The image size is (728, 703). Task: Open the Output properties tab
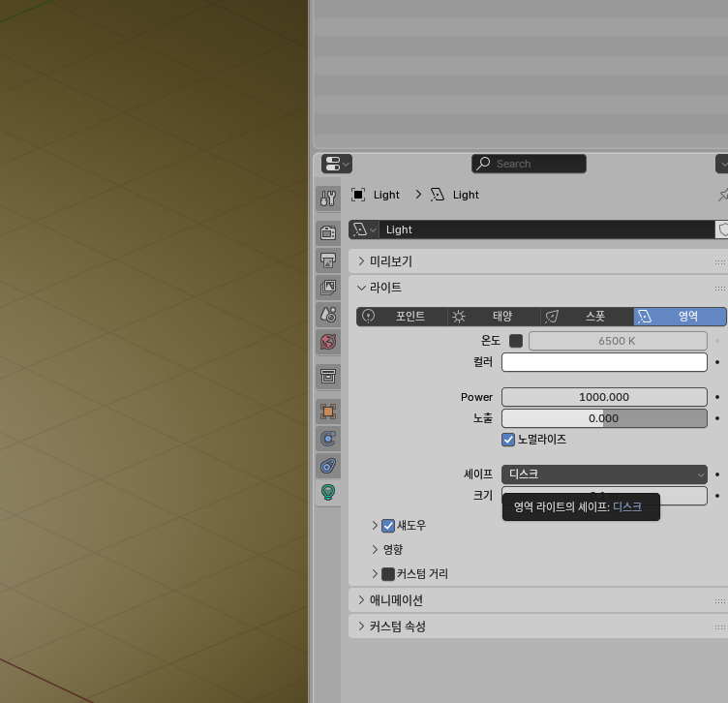coord(328,260)
